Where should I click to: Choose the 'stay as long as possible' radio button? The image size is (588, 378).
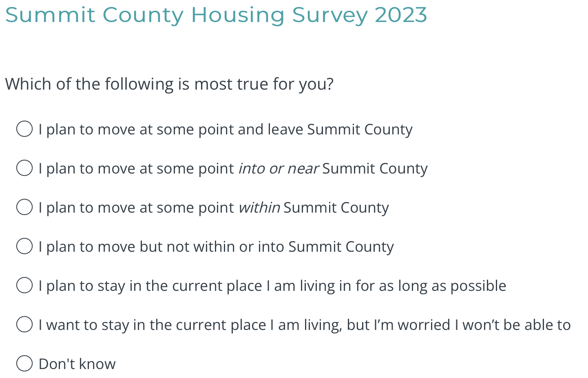pyautogui.click(x=24, y=286)
